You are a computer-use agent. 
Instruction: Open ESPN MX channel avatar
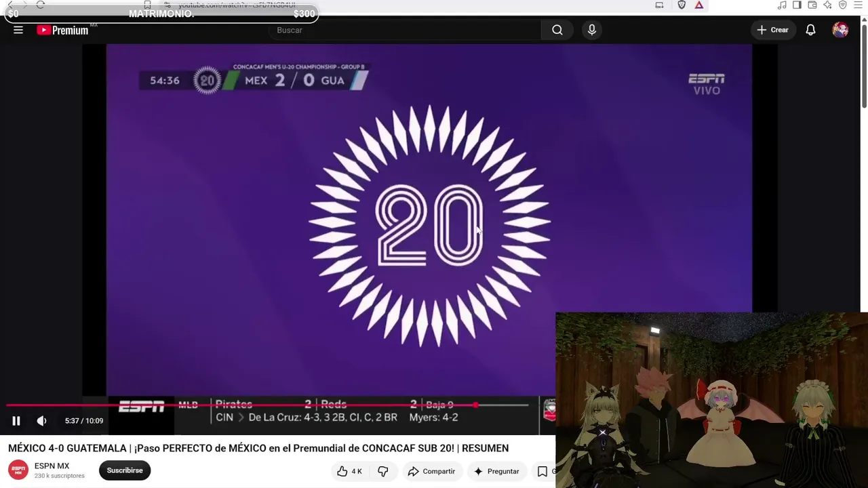[x=18, y=470]
